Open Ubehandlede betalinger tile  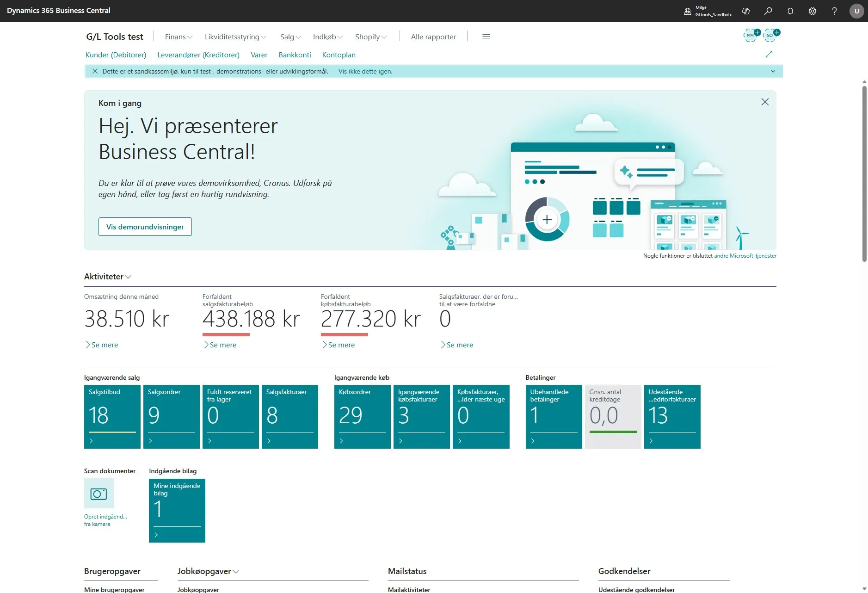(x=554, y=417)
